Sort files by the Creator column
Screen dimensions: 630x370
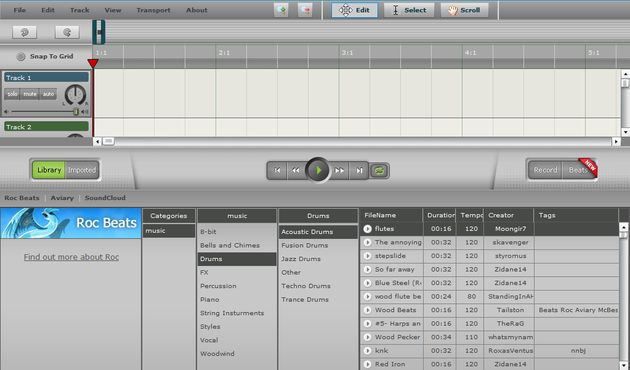pyautogui.click(x=509, y=215)
